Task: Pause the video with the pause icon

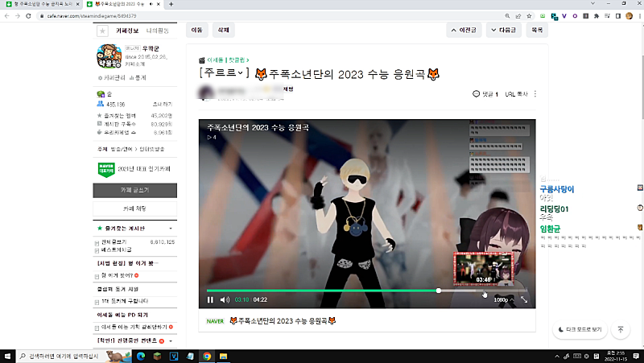Action: coord(210,299)
